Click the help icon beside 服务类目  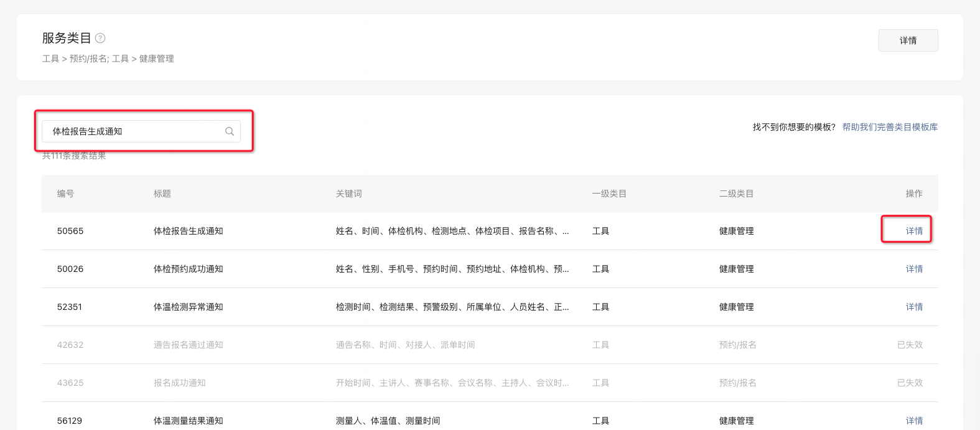(x=100, y=38)
